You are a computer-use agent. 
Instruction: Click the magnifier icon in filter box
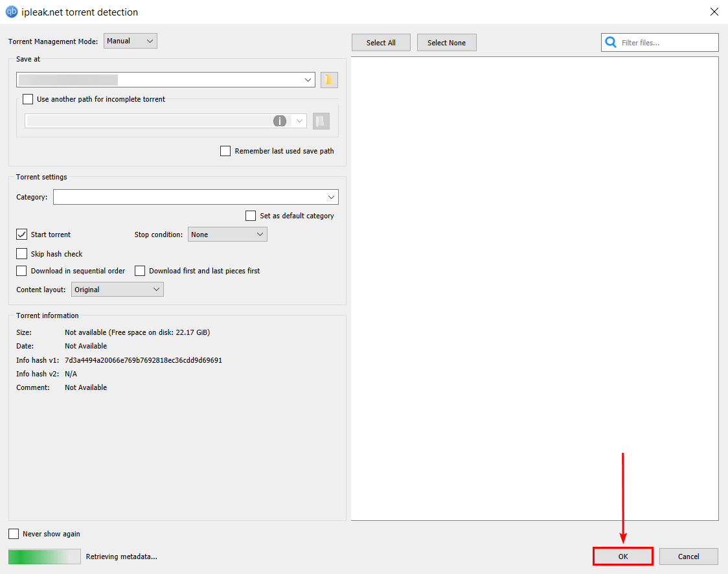coord(610,43)
